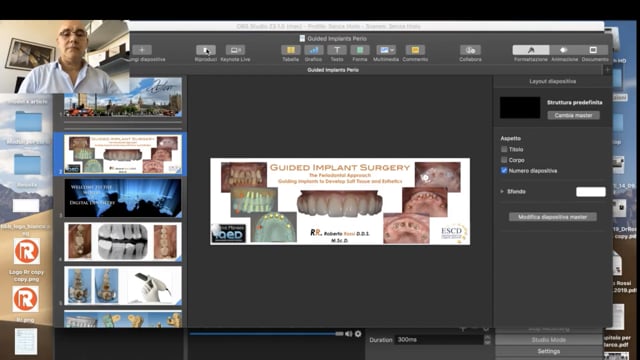The height and width of the screenshot is (360, 640).
Task: Insert a text box with the Testo icon
Action: (337, 50)
